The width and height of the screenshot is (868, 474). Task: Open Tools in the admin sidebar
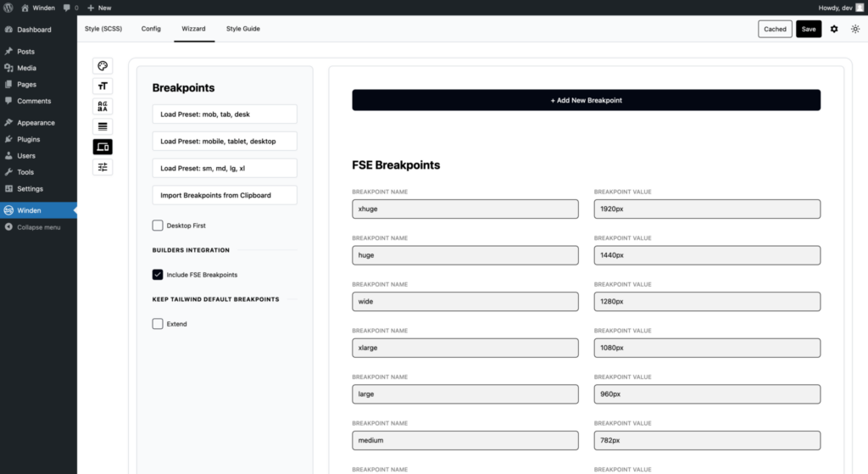click(x=25, y=172)
